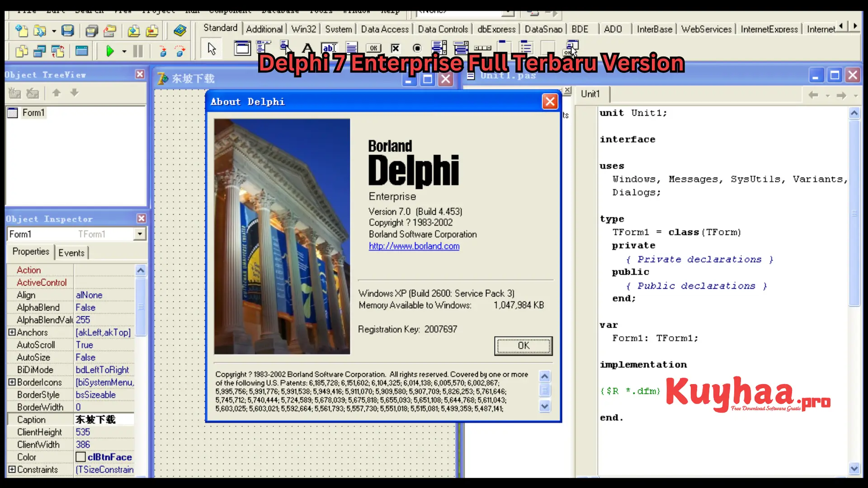This screenshot has height=488, width=868.
Task: Click the Trace Into debug icon
Action: tap(163, 51)
